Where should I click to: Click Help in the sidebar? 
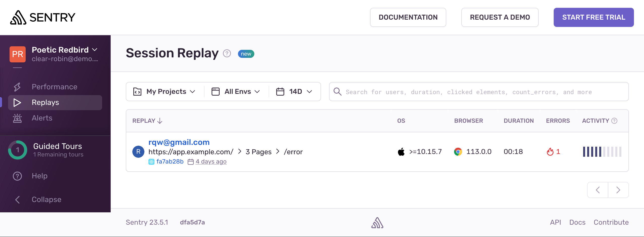tap(39, 176)
